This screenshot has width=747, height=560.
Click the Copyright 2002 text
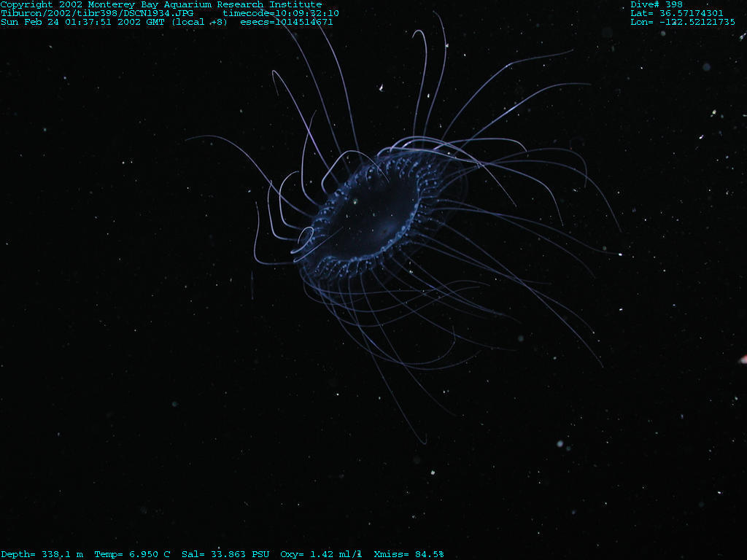tap(42, 4)
